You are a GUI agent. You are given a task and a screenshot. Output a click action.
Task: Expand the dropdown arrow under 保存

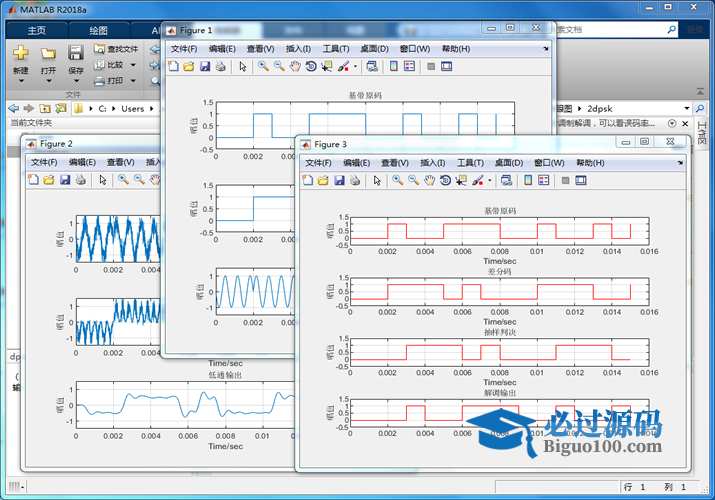76,81
